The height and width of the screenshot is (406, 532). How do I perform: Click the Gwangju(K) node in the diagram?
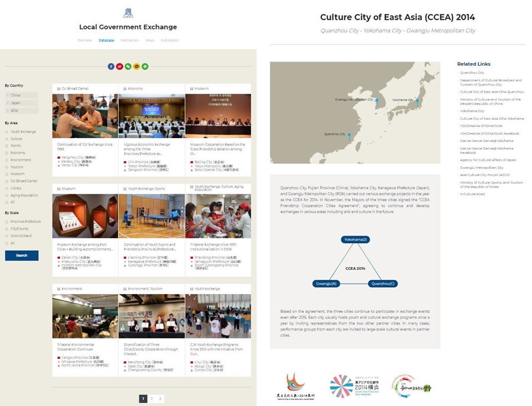pyautogui.click(x=326, y=284)
